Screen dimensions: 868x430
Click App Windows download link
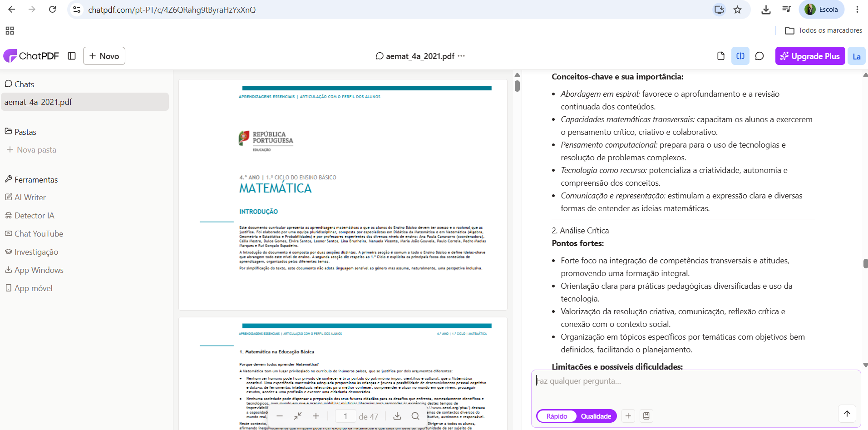[34, 270]
